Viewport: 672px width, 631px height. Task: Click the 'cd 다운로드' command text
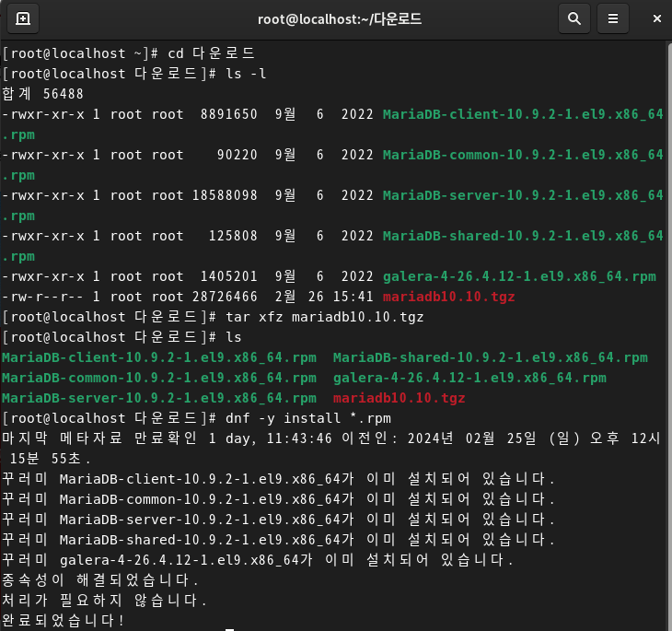[212, 53]
